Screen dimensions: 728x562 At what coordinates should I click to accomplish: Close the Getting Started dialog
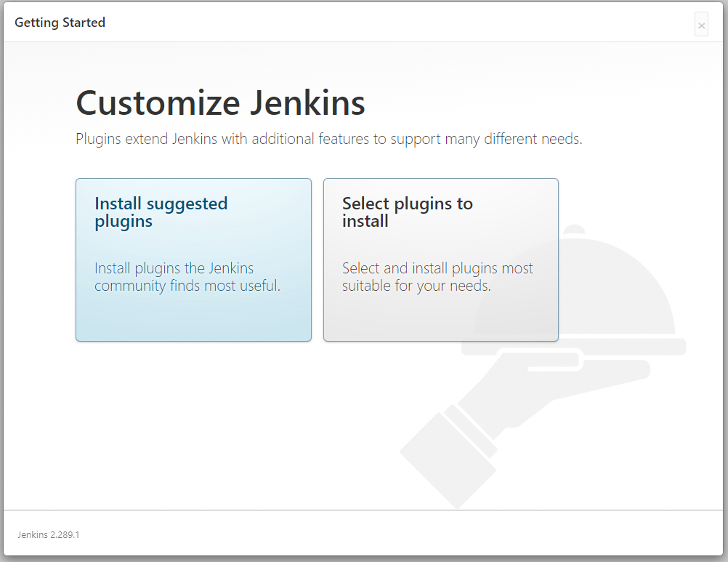pyautogui.click(x=702, y=25)
